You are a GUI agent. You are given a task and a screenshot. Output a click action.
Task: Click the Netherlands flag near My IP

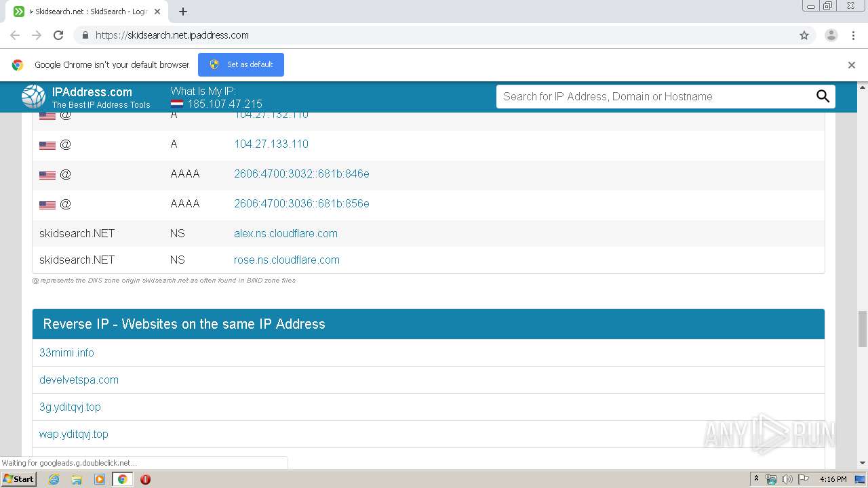coord(177,104)
